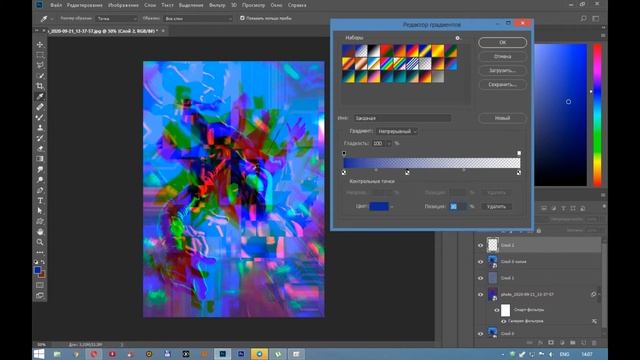Click the Отмена button
This screenshot has height=360, width=640.
point(502,56)
